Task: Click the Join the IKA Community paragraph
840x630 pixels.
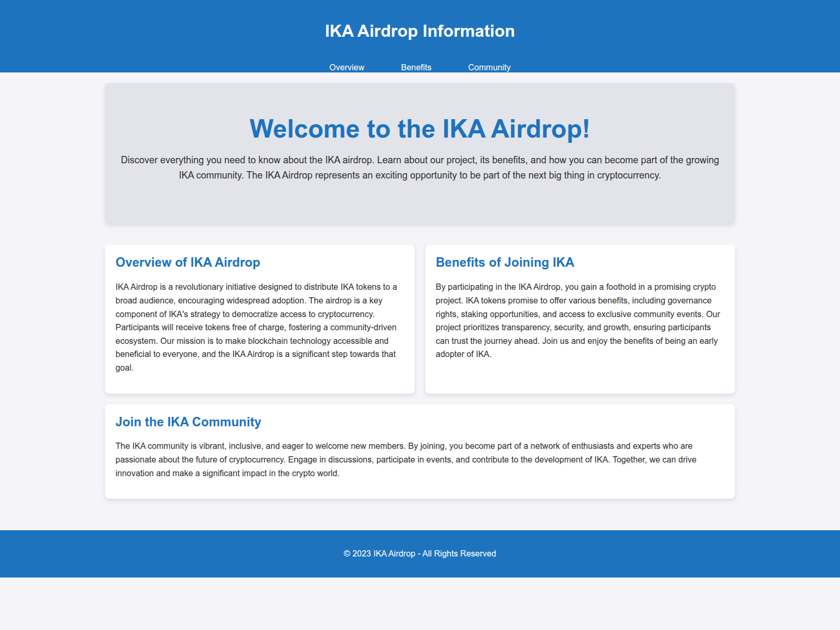Action: coord(404,459)
